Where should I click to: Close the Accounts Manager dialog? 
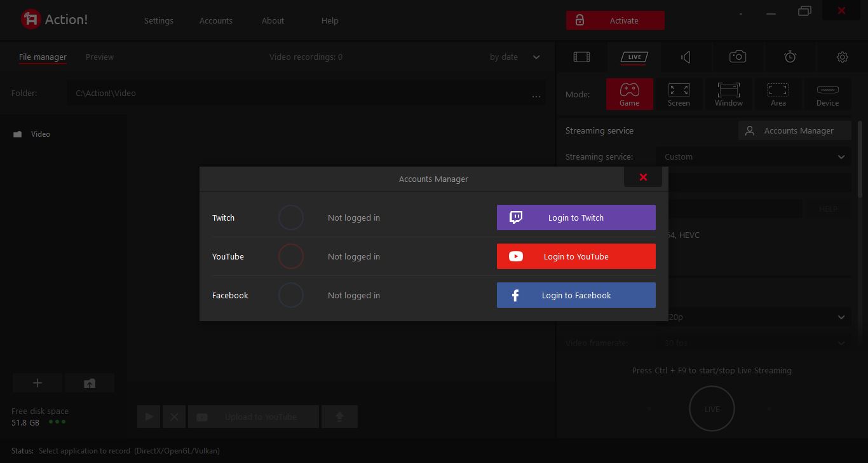coord(643,177)
